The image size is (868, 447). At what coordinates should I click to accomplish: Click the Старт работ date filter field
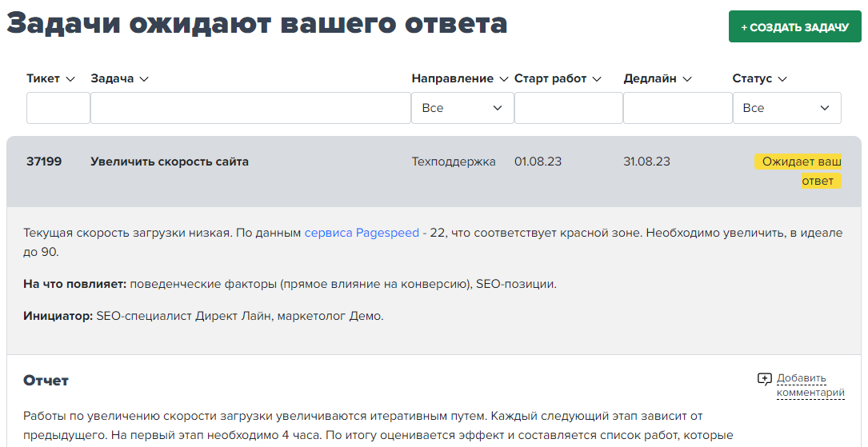pos(568,108)
